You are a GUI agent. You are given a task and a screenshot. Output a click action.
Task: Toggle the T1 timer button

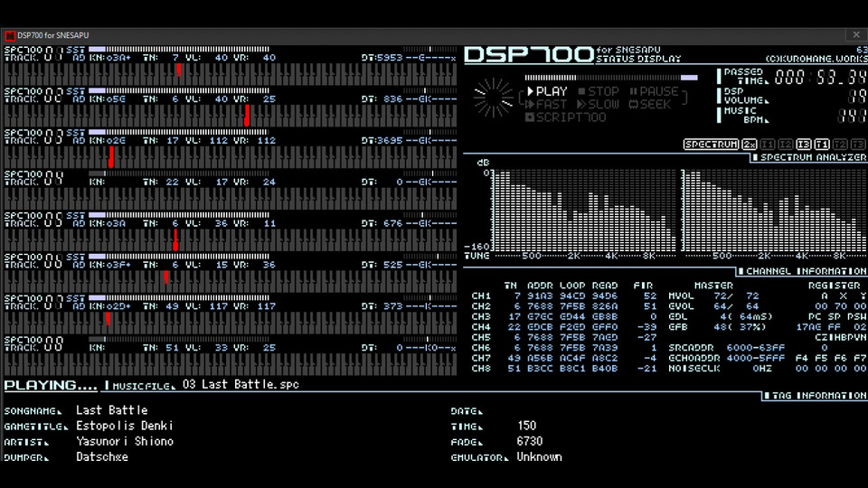(822, 145)
